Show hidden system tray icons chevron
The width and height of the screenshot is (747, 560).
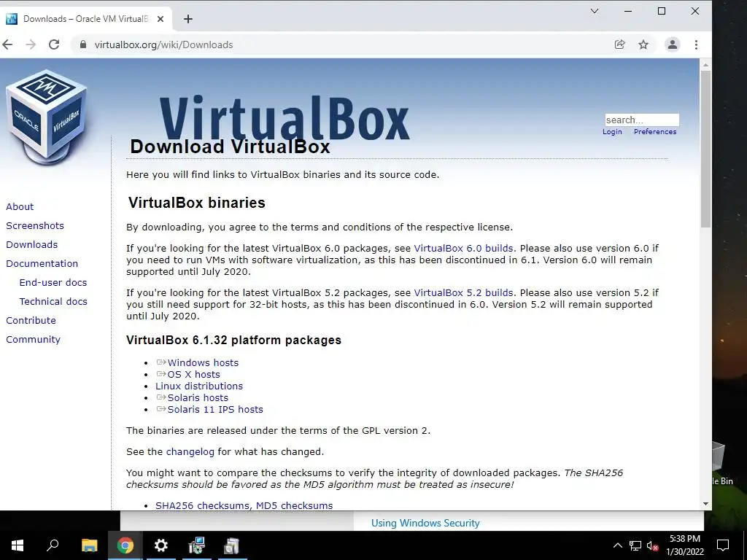pos(617,545)
